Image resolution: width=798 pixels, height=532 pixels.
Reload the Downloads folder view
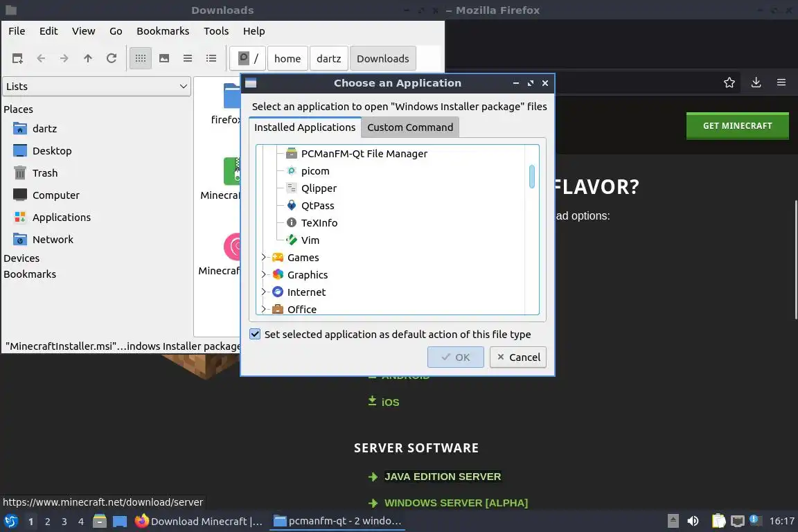click(x=112, y=59)
